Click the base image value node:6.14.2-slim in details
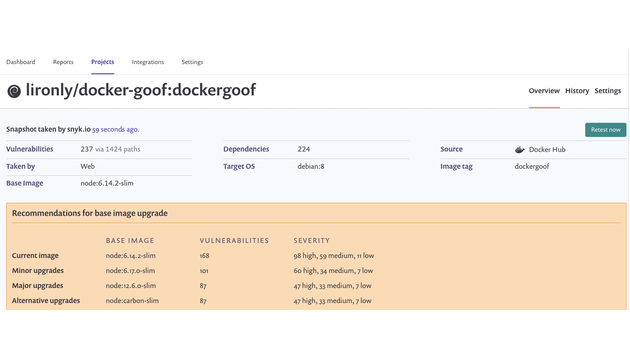The width and height of the screenshot is (630, 360). [x=107, y=183]
